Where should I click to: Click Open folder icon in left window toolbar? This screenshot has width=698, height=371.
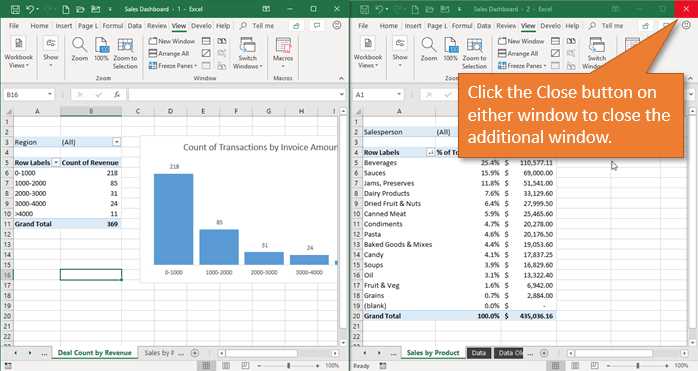80,9
